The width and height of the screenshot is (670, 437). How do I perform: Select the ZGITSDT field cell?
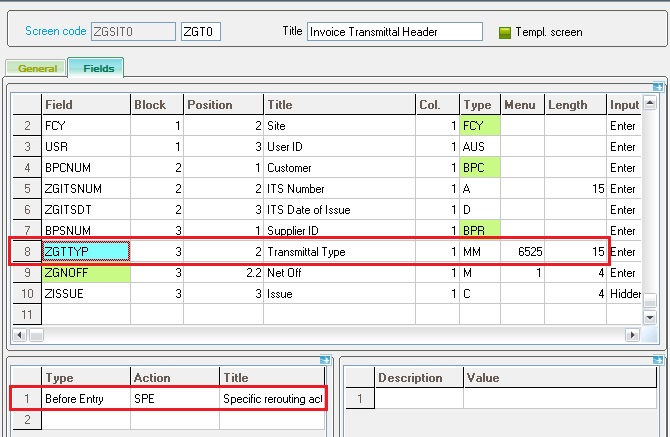pyautogui.click(x=86, y=210)
